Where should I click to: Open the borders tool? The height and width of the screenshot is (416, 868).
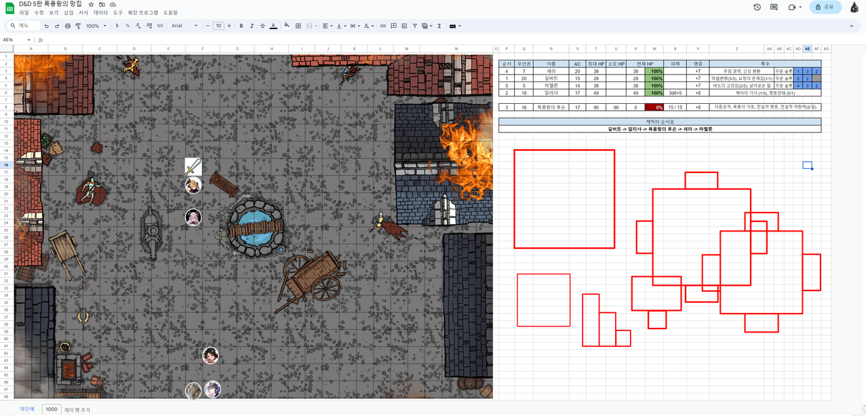tap(298, 26)
